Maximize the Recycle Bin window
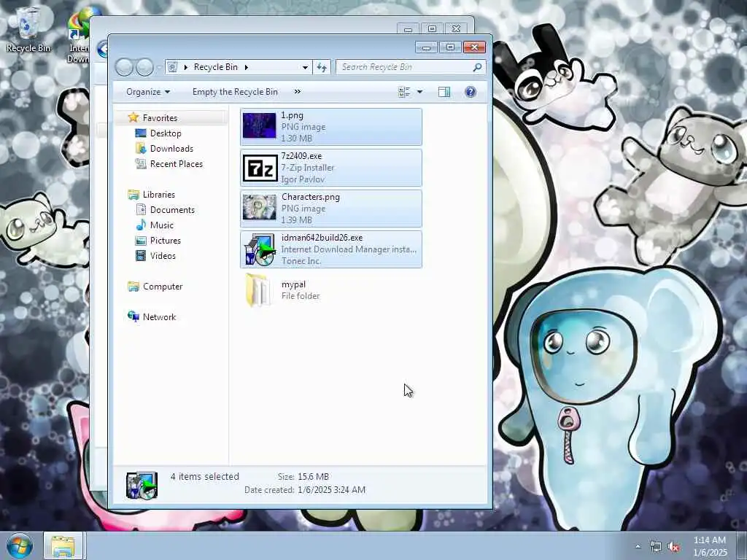This screenshot has height=560, width=747. point(450,47)
